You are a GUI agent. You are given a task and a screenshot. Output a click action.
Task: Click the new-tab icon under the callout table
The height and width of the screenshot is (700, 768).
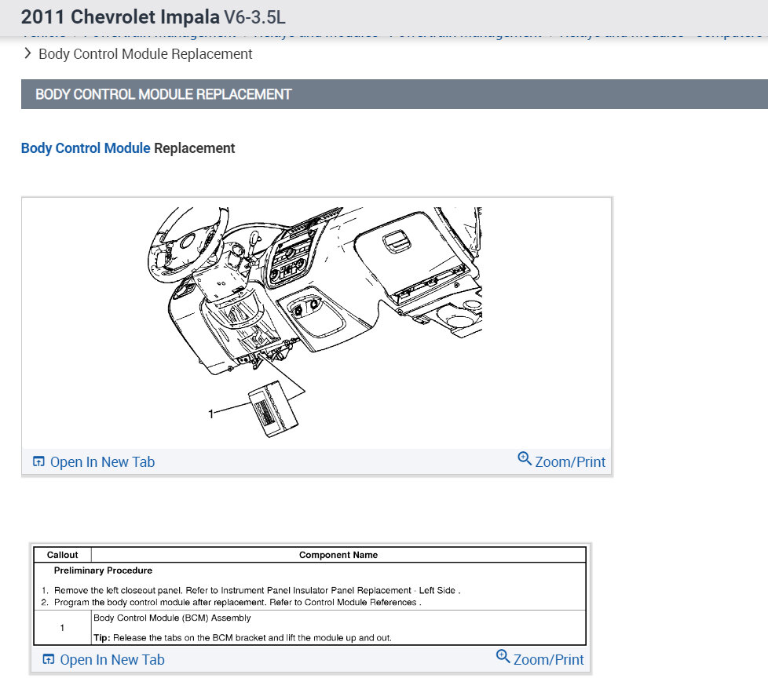point(49,659)
